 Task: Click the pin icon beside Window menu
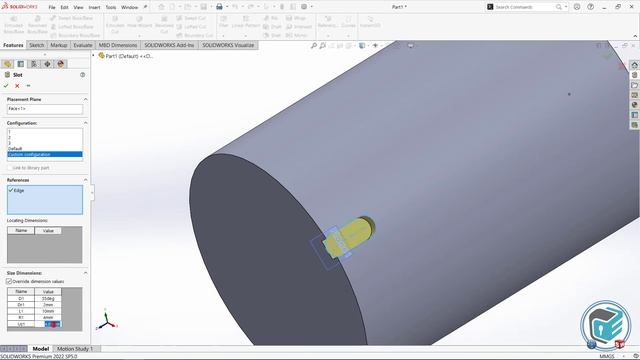point(145,7)
